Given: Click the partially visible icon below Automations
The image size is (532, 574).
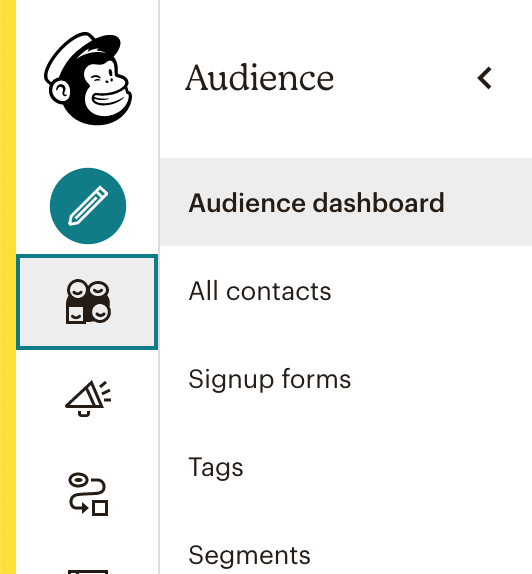Looking at the screenshot, I should (88, 571).
